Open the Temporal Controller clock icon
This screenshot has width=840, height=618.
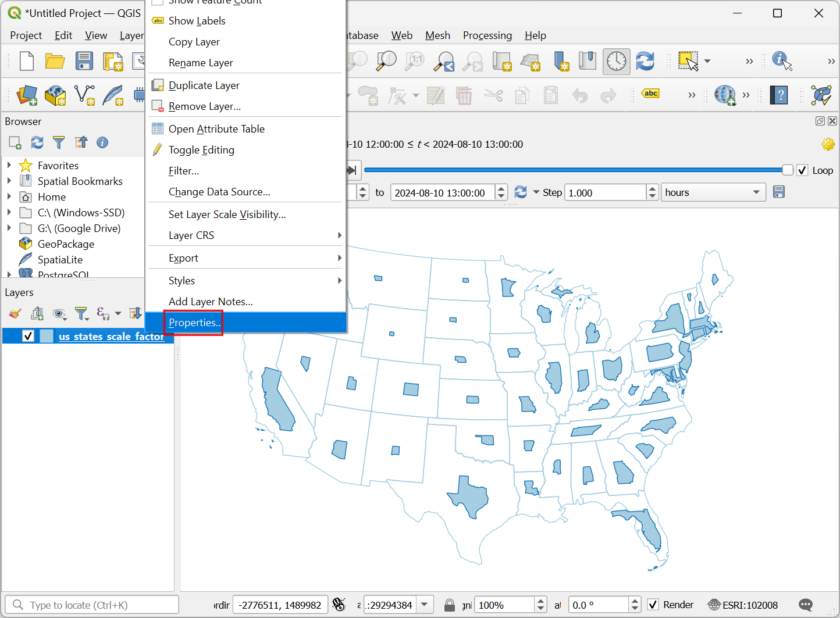pyautogui.click(x=616, y=61)
